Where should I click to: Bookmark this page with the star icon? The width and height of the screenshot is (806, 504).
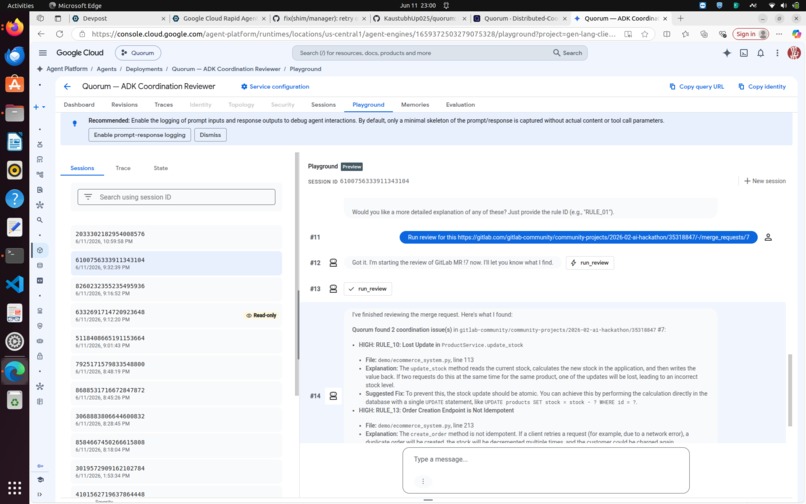tap(645, 34)
